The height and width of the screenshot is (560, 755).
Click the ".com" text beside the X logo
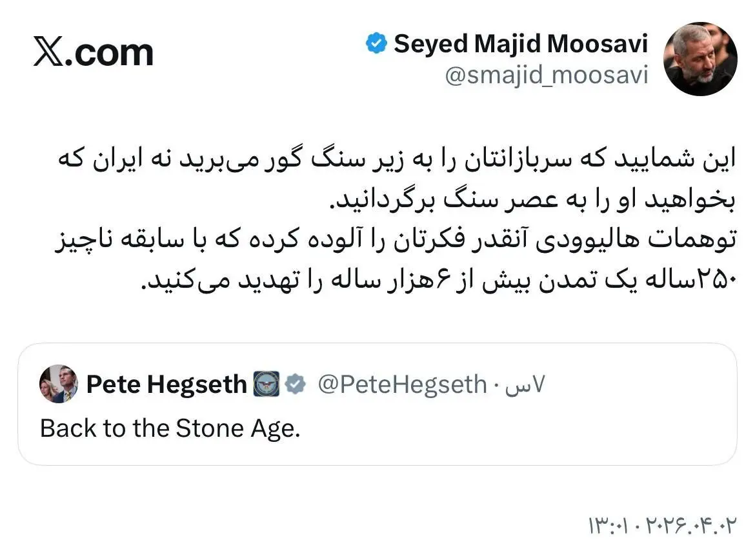(114, 53)
